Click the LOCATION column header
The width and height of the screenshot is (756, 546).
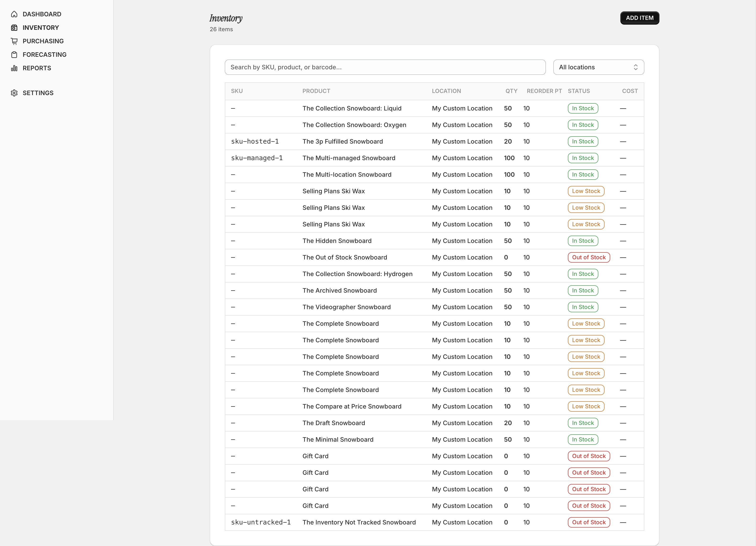446,91
